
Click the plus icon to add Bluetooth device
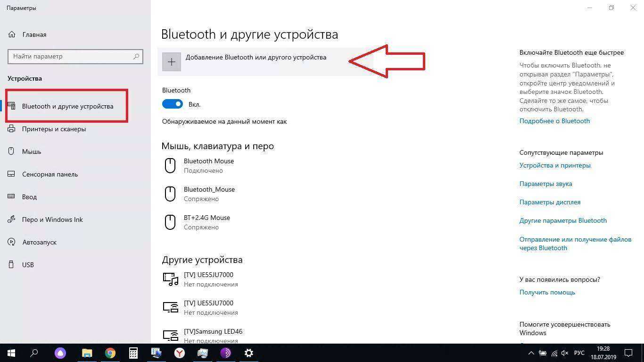(172, 62)
